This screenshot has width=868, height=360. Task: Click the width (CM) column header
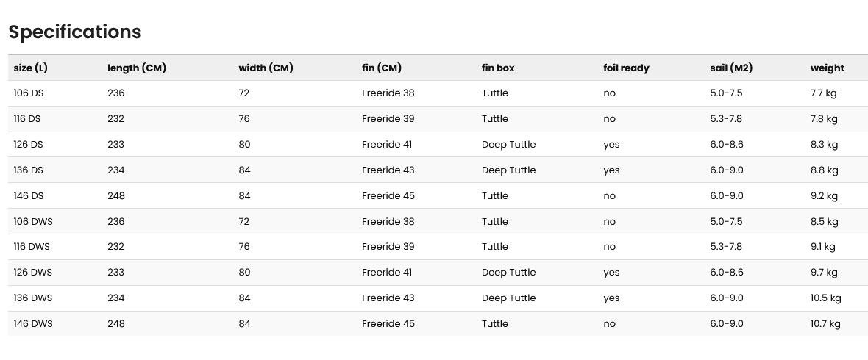tap(266, 68)
